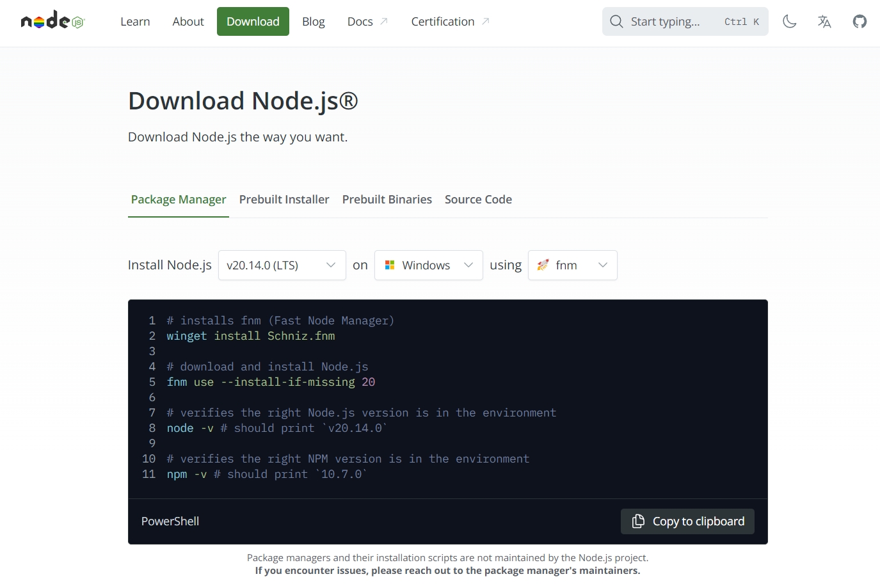Click the external arrow beside Docs
Screen dimensions: 880x588
pyautogui.click(x=384, y=22)
